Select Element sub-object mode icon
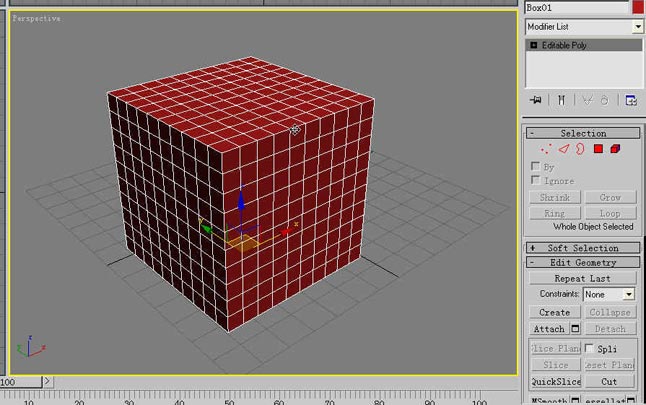 click(x=615, y=149)
